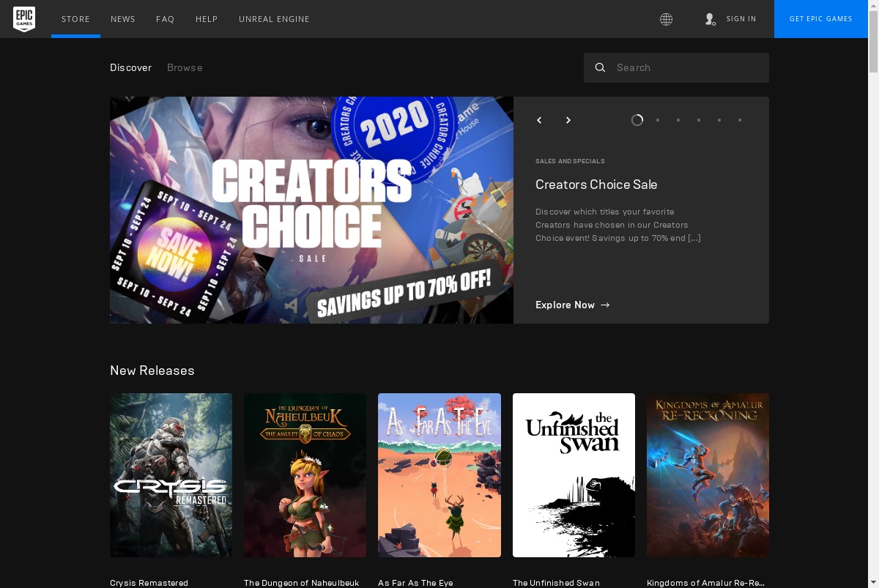Go to the News tab

click(x=123, y=19)
